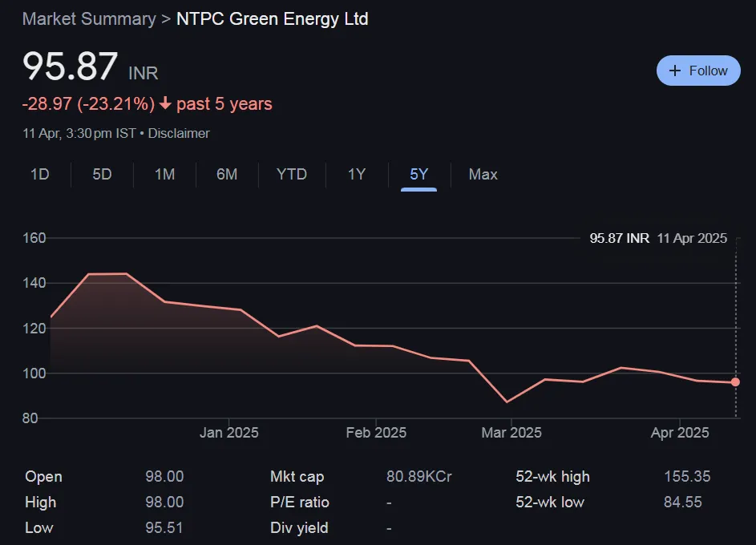Screen dimensions: 756x545
Task: Click the 52-wk high value 155.35
Action: (x=687, y=477)
